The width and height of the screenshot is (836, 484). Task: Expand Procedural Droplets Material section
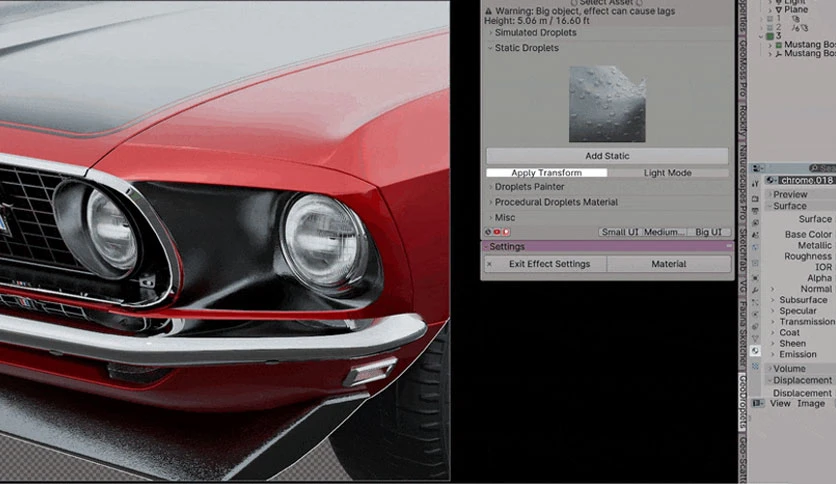click(552, 202)
